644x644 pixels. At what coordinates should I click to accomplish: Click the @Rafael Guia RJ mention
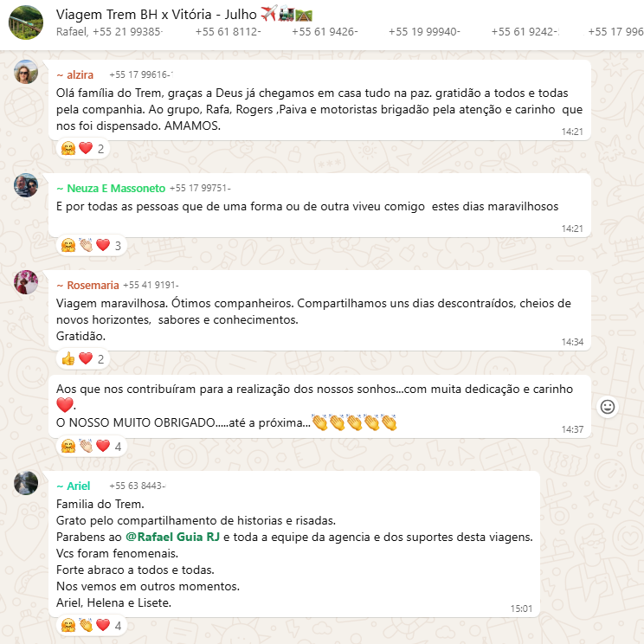click(x=172, y=537)
